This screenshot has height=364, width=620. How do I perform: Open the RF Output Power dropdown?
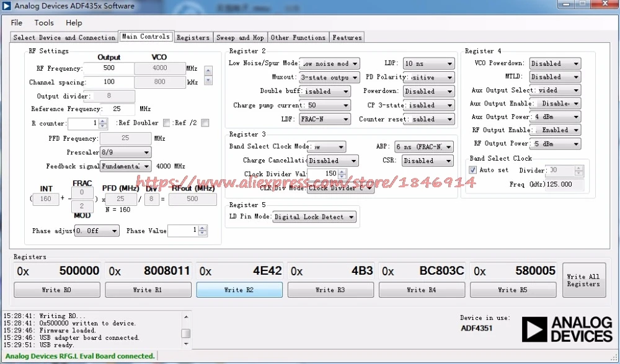(x=555, y=144)
